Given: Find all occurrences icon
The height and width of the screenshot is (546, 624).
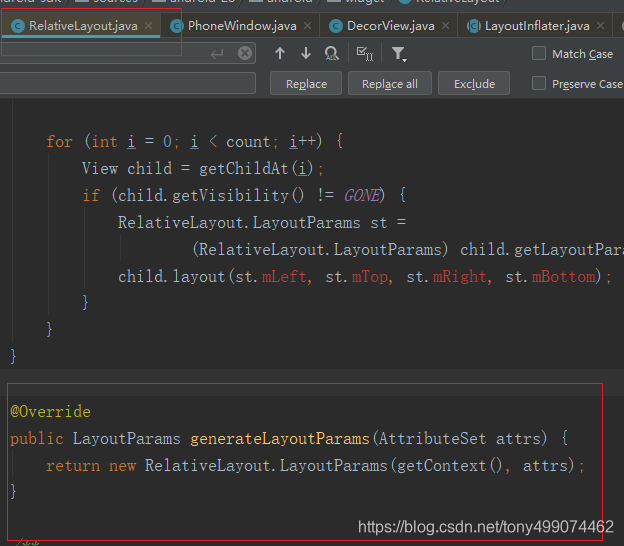Looking at the screenshot, I should tap(332, 53).
